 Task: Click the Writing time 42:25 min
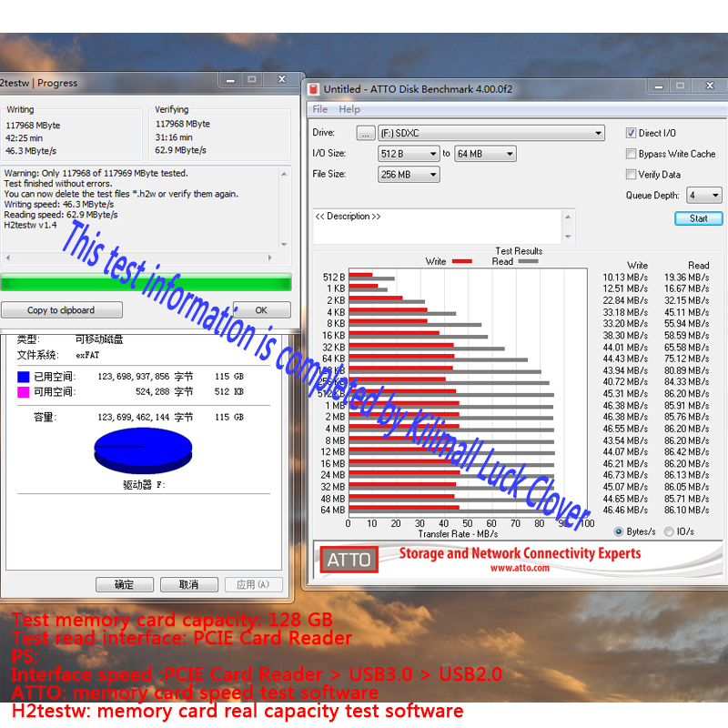click(25, 138)
